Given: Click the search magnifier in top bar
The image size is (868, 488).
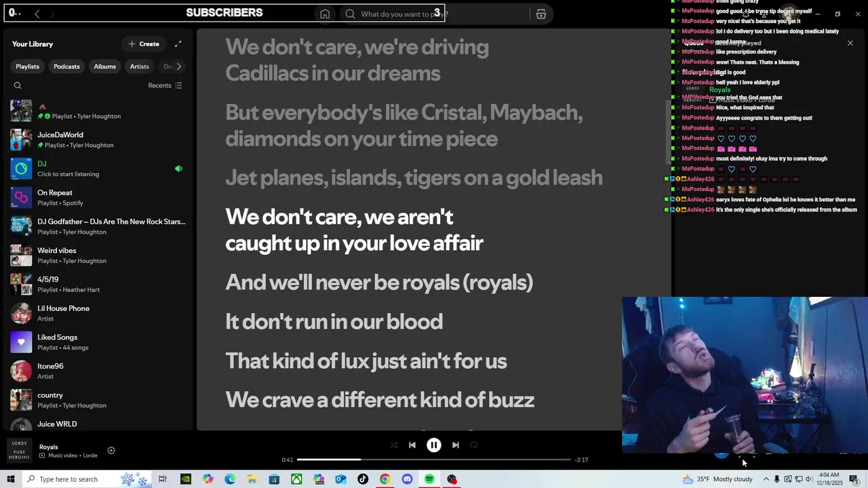Looking at the screenshot, I should pos(350,14).
